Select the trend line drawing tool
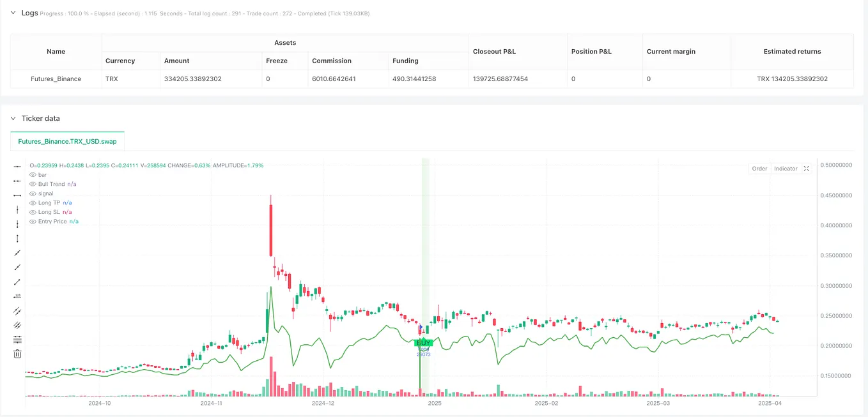The image size is (868, 417). [17, 253]
